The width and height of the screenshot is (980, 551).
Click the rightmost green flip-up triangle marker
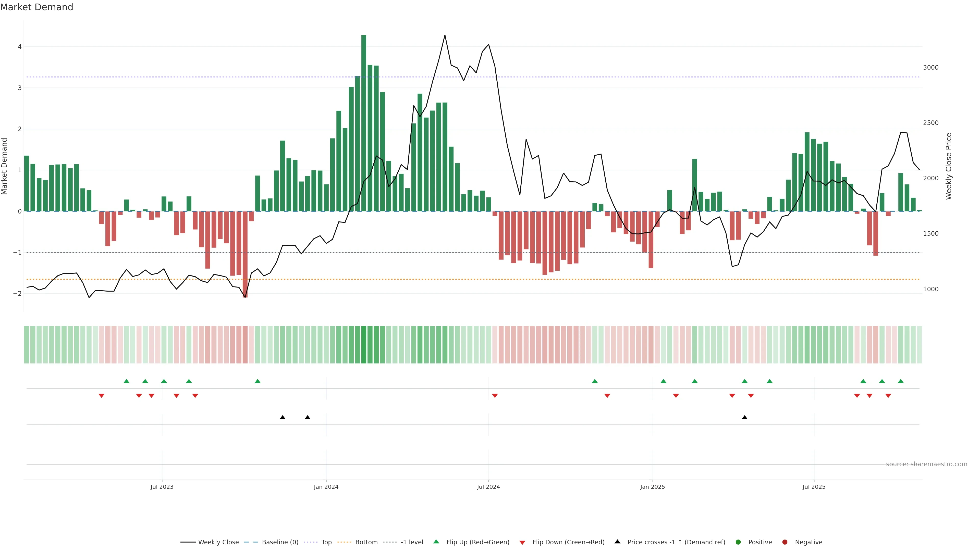click(x=900, y=381)
